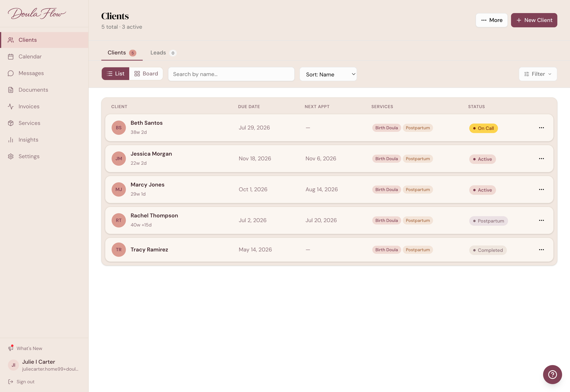Click the 5 total · 3 active summary
The height and width of the screenshot is (392, 570).
coord(122,27)
